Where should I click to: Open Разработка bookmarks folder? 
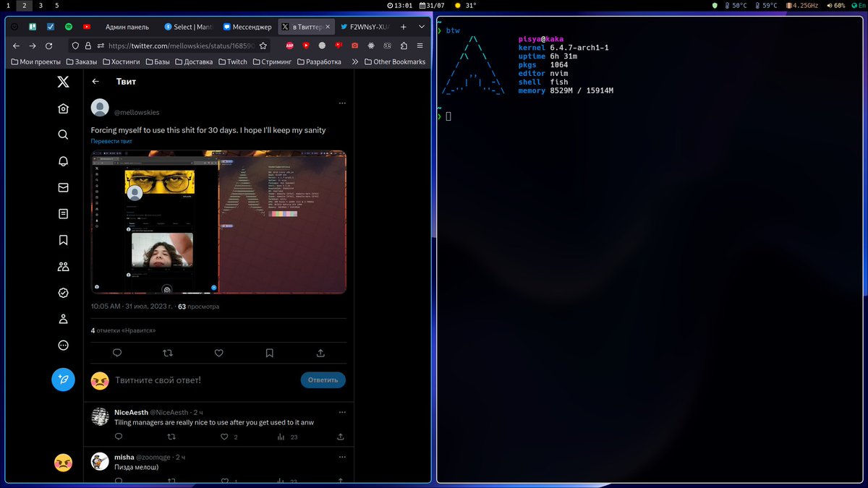318,62
